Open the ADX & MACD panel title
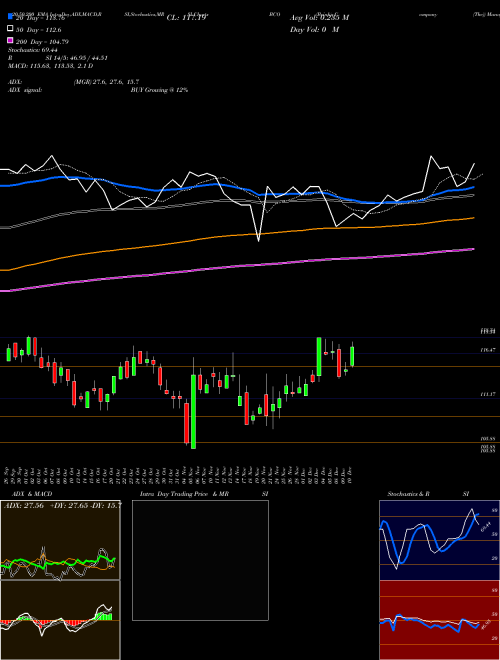500x660 pixels. (32, 494)
